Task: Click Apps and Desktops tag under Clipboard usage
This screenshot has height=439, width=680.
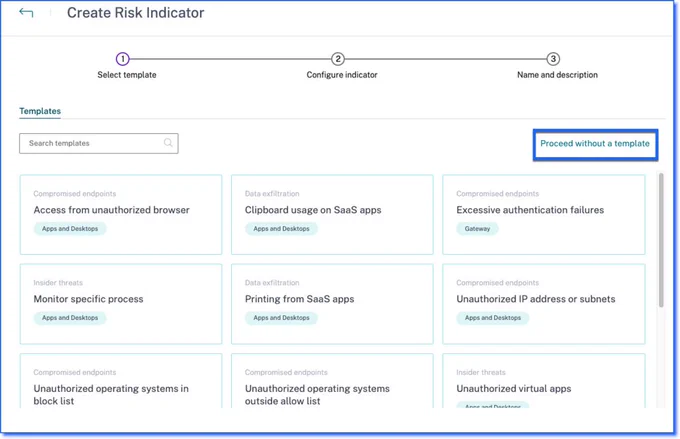Action: [281, 229]
